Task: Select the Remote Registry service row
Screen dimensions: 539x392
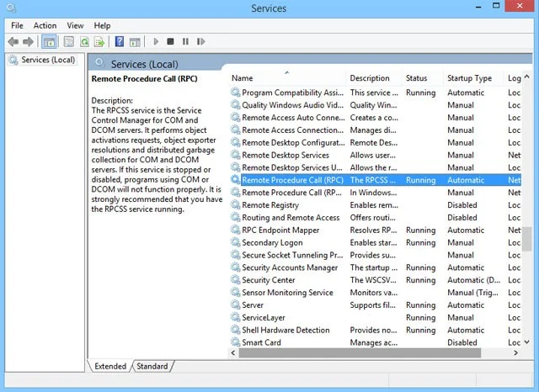Action: [375, 205]
